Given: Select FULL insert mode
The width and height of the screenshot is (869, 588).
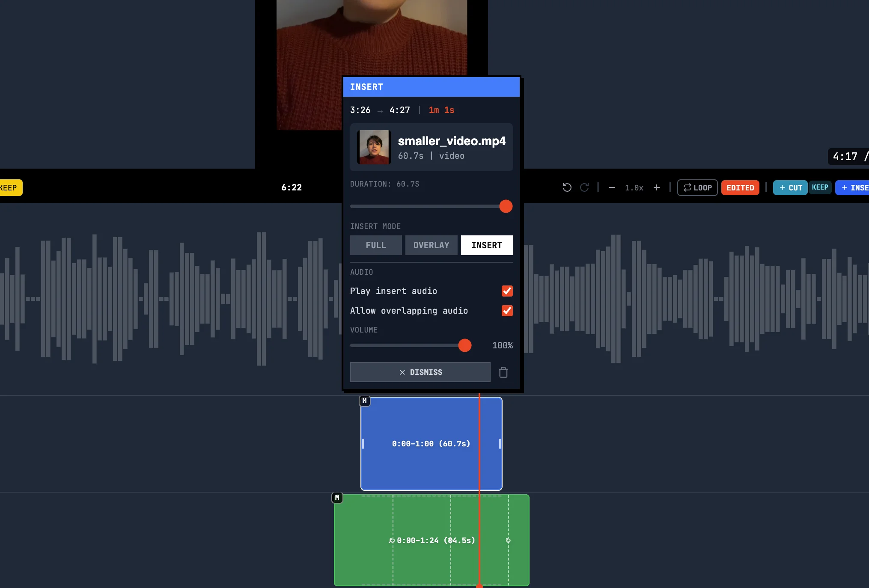Looking at the screenshot, I should 376,245.
